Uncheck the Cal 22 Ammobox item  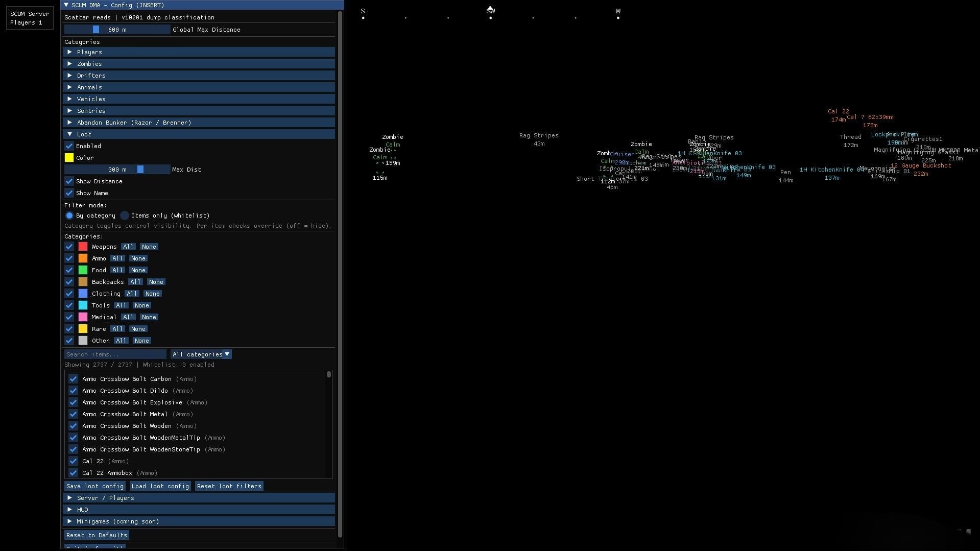[73, 473]
